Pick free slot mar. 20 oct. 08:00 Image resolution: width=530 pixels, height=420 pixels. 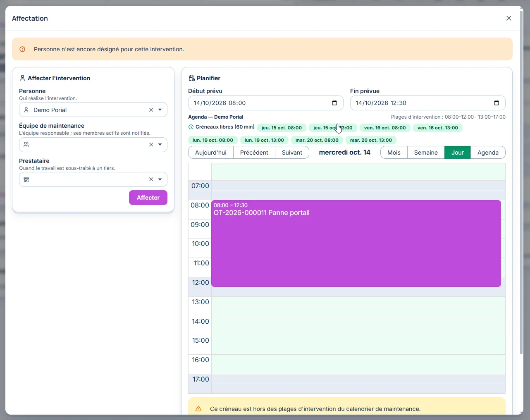[x=317, y=140]
